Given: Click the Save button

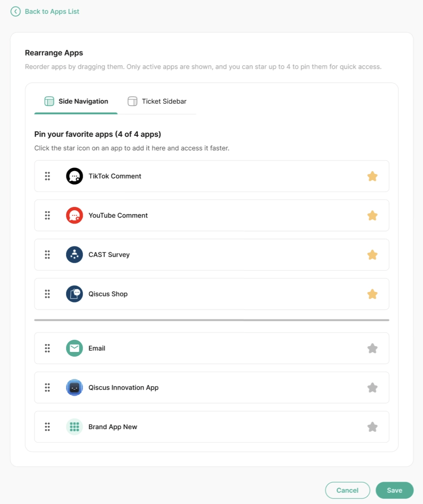Looking at the screenshot, I should [394, 490].
